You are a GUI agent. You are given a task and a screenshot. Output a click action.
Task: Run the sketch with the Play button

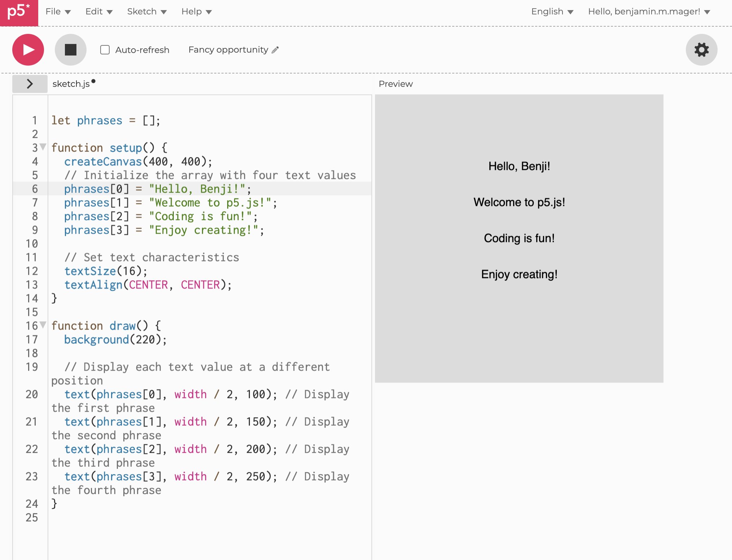tap(28, 50)
